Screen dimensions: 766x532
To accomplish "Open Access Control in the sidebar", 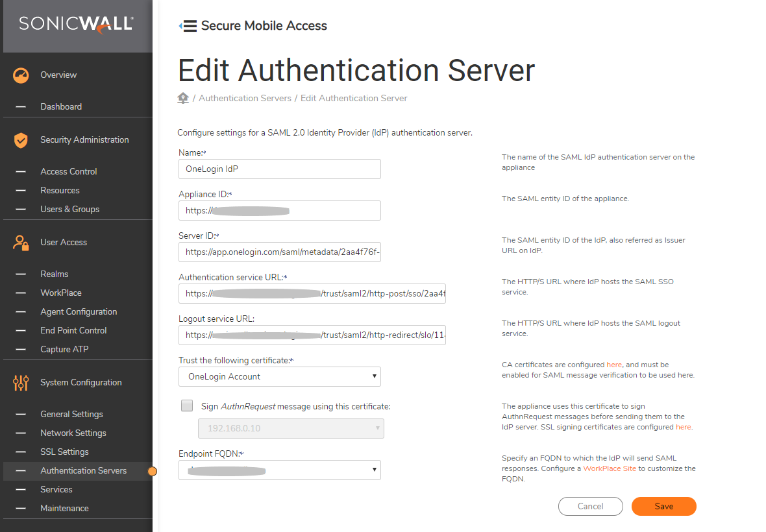I will pos(68,171).
